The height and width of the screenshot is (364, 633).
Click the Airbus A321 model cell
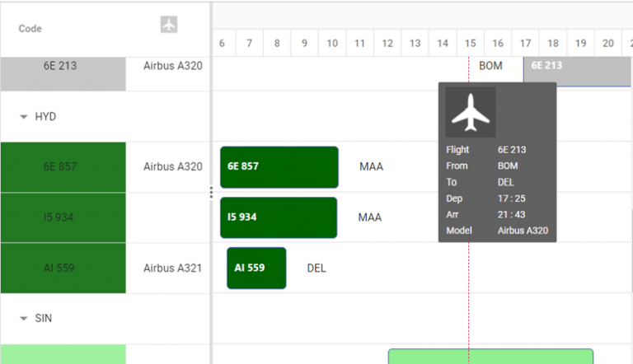(x=172, y=268)
